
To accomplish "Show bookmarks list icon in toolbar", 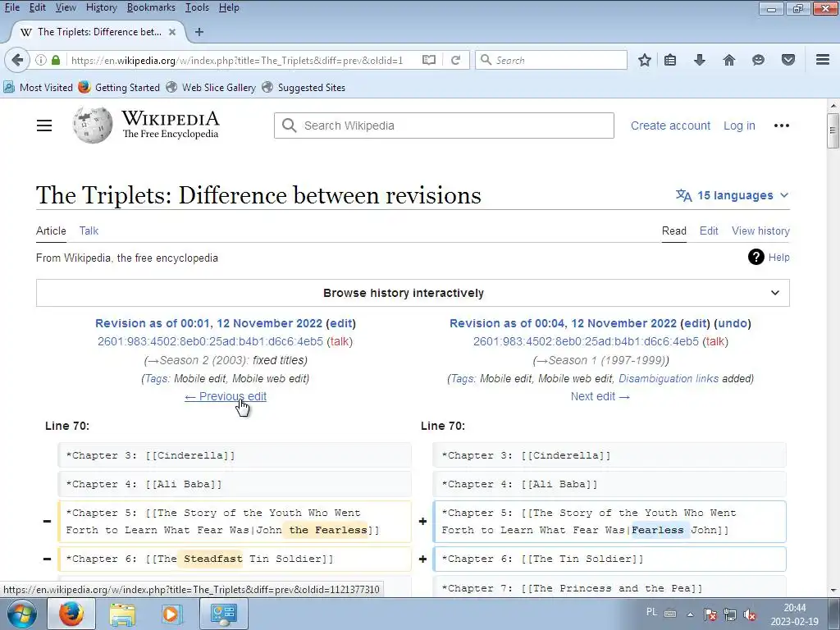I will click(x=669, y=60).
